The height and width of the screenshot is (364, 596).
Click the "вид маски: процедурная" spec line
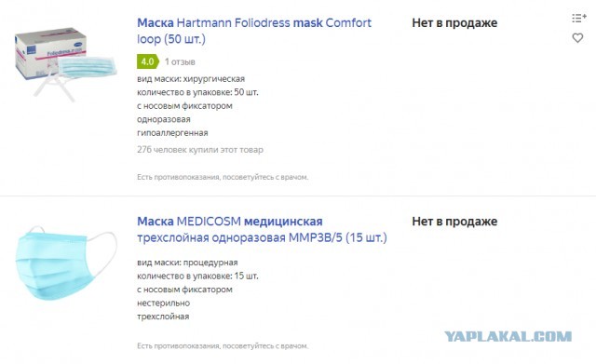187,263
